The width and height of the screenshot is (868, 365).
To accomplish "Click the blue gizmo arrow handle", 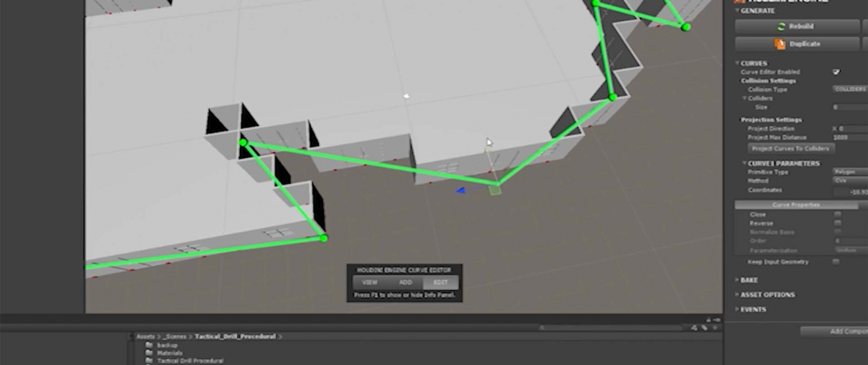I will [461, 190].
